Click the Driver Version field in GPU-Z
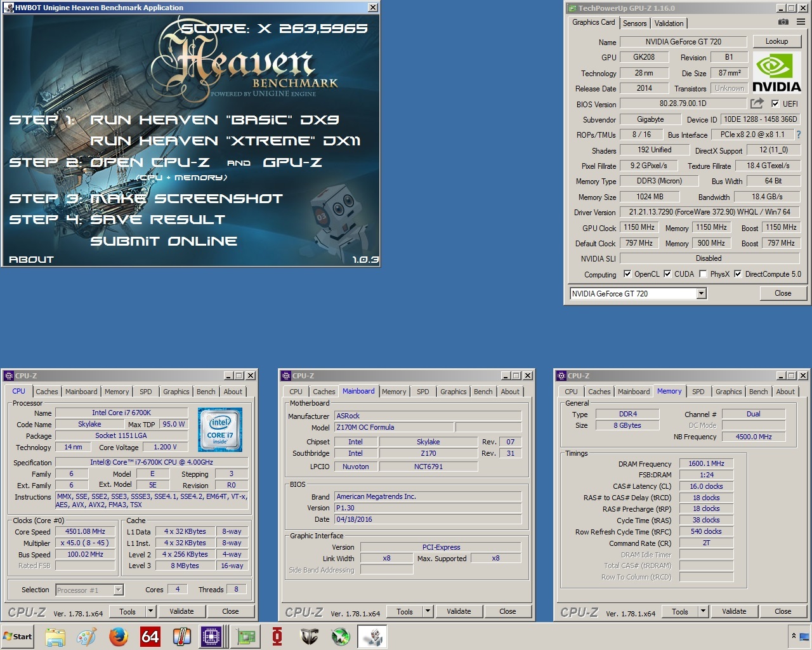Image resolution: width=812 pixels, height=650 pixels. point(709,212)
